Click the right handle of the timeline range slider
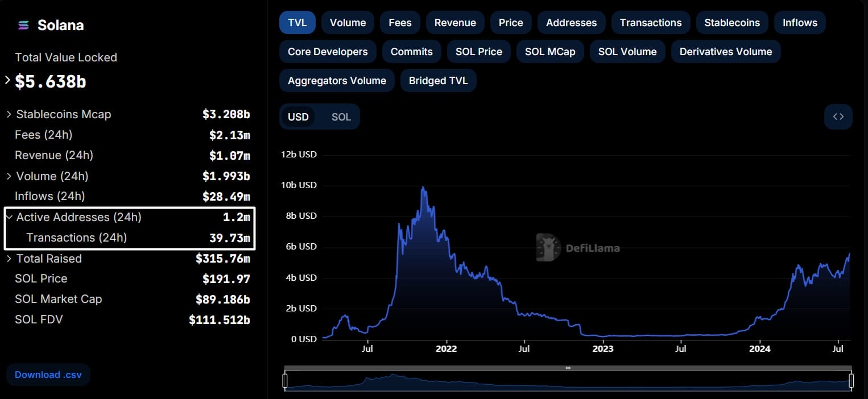 [852, 380]
